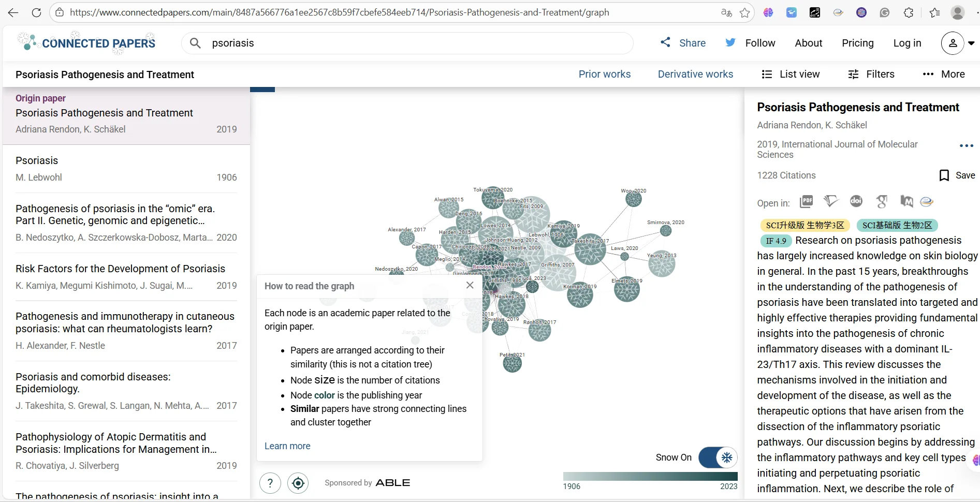Open the paper in the globe source icon
Image resolution: width=980 pixels, height=502 pixels.
tap(927, 201)
